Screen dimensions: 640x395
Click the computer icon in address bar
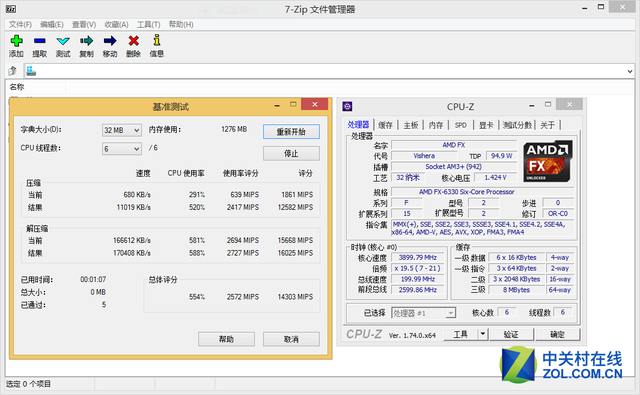coord(31,71)
